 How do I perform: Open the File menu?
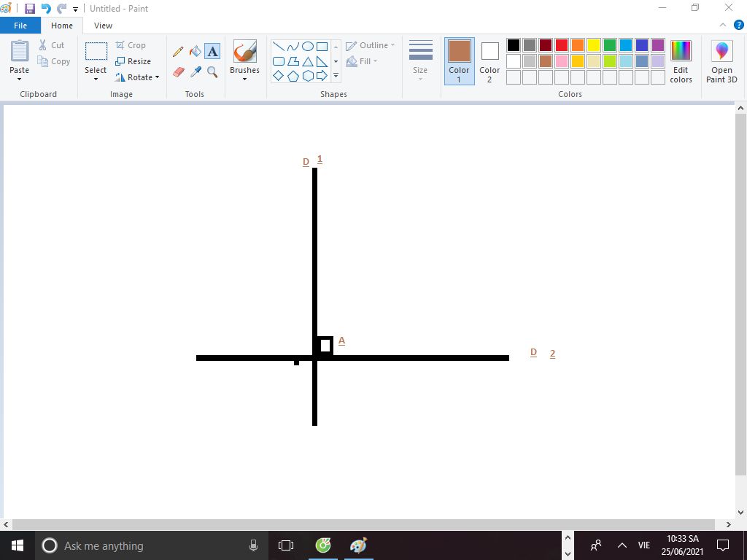point(20,26)
